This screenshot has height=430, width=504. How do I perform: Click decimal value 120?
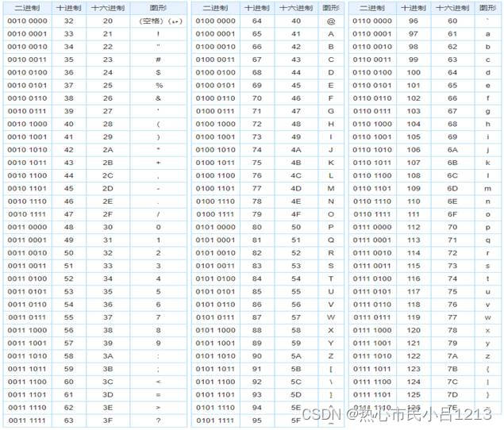click(x=414, y=330)
